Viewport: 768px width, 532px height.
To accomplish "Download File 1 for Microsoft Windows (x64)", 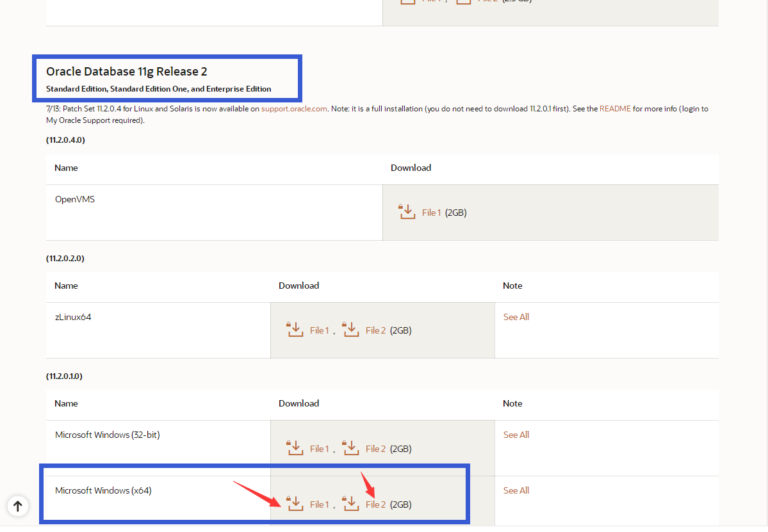I will coord(320,504).
